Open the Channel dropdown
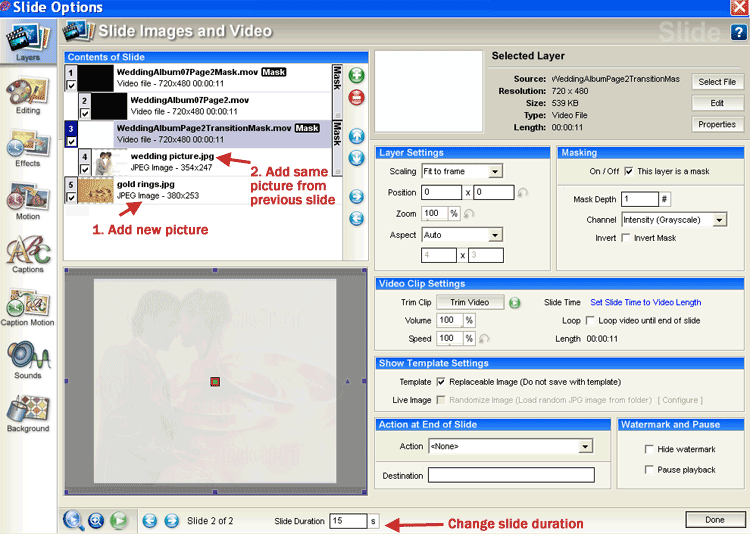This screenshot has height=536, width=750. pos(674,219)
